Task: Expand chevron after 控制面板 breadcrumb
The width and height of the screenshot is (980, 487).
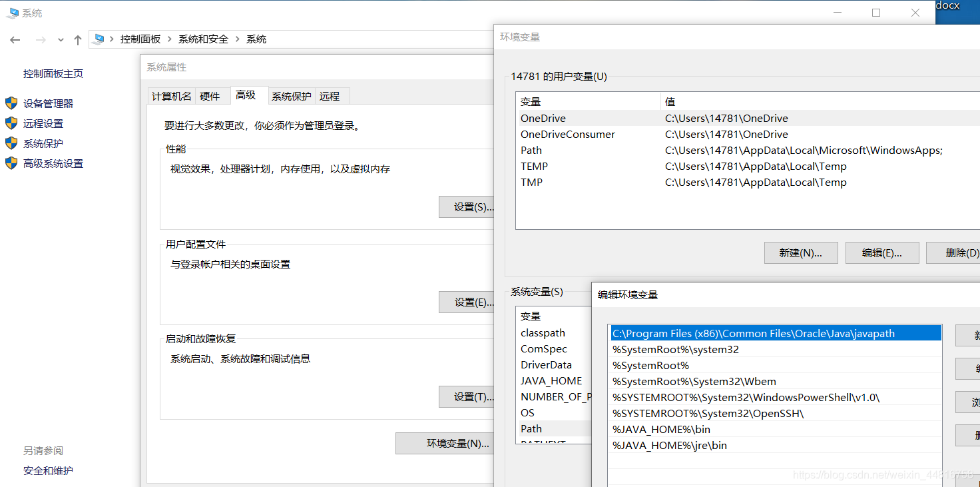Action: pos(169,39)
